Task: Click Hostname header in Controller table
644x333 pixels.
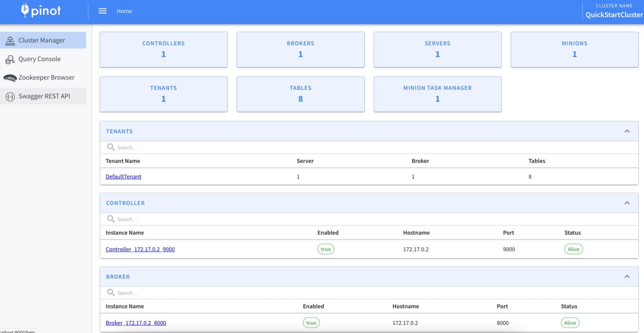Action: [416, 232]
